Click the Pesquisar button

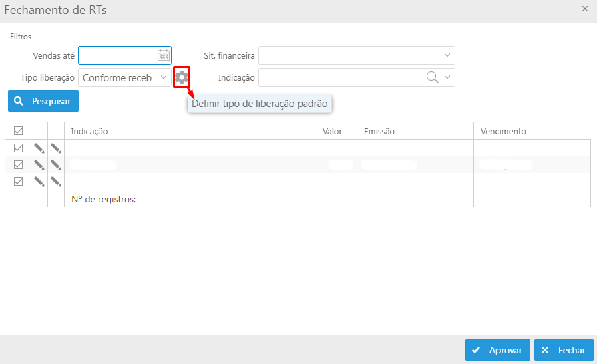click(x=43, y=101)
